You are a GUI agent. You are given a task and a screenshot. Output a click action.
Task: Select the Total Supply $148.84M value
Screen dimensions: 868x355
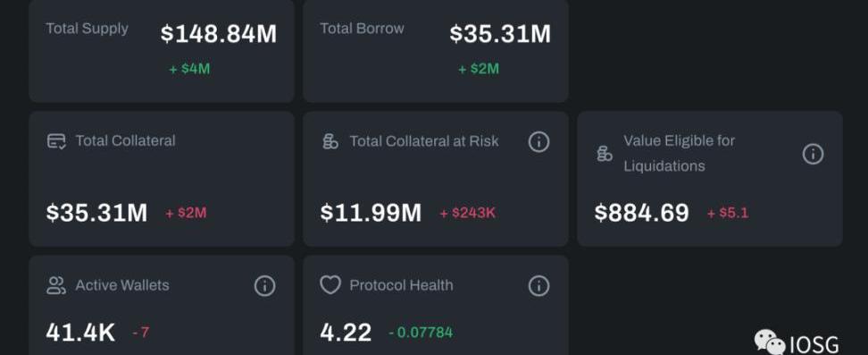219,34
